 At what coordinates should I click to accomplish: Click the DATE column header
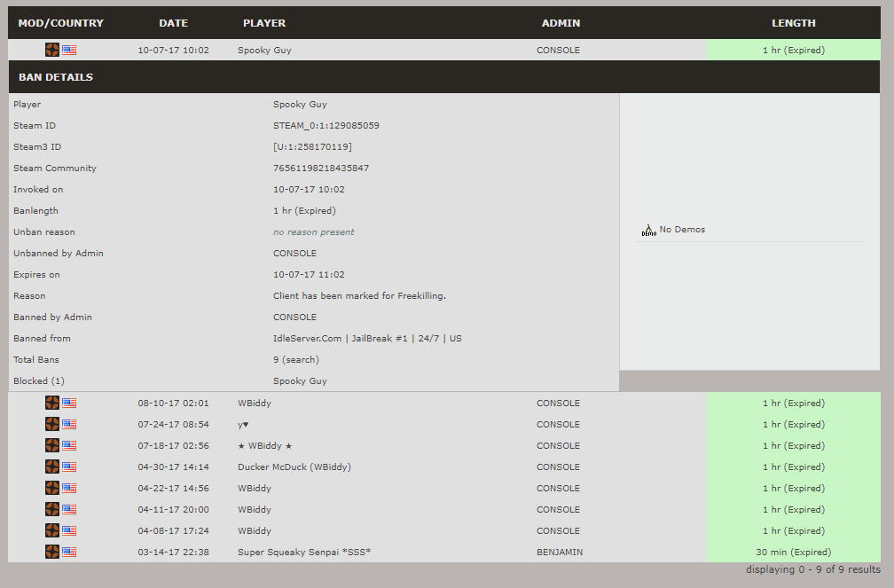(173, 23)
